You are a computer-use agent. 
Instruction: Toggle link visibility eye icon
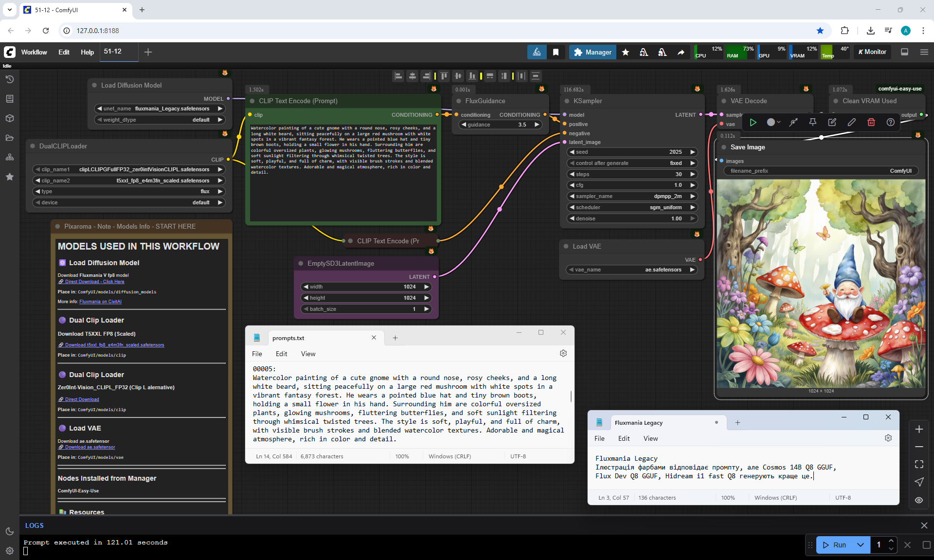(x=918, y=500)
